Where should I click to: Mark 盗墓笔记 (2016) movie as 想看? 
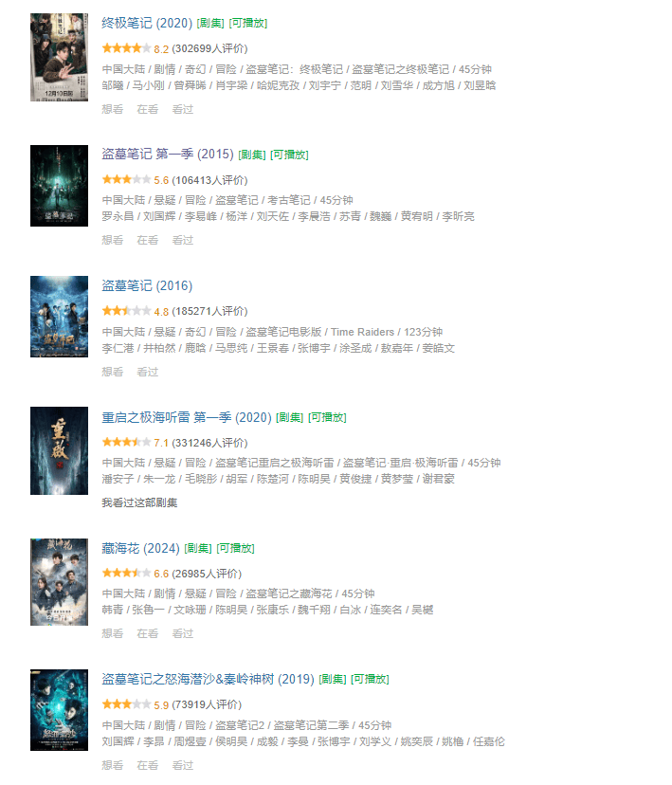[x=113, y=372]
